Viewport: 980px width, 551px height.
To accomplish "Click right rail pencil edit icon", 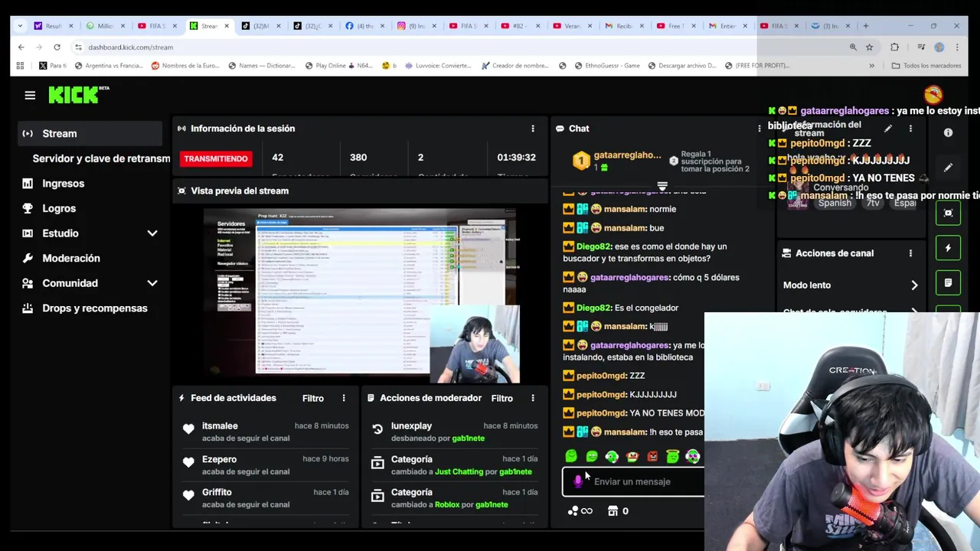I will tap(948, 168).
